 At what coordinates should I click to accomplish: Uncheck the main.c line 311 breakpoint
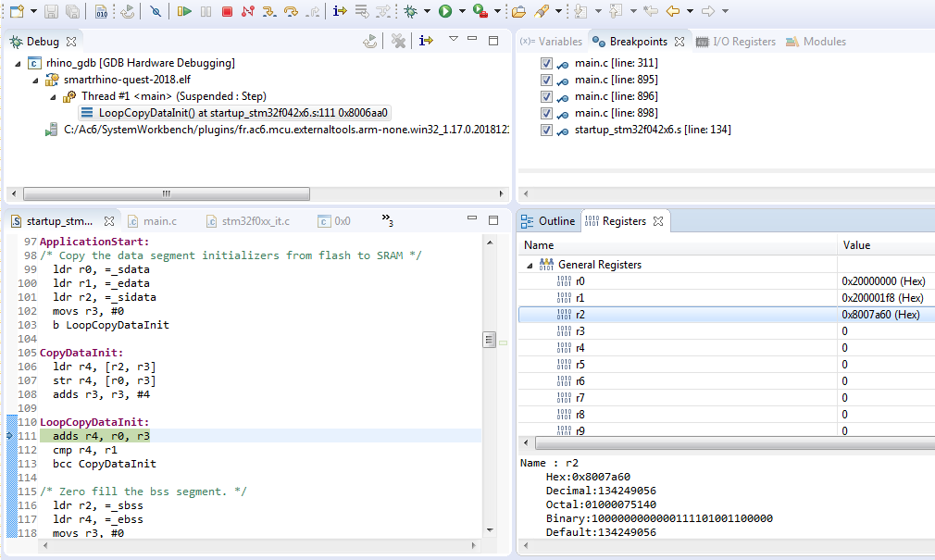coord(546,63)
